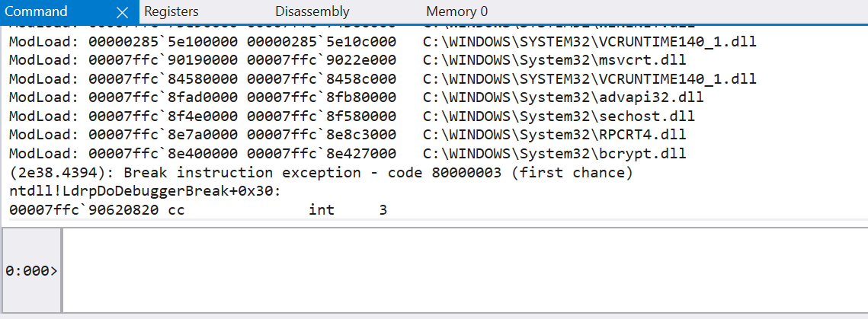Click the exception code 80000003 text
This screenshot has height=319, width=868.
tap(466, 173)
